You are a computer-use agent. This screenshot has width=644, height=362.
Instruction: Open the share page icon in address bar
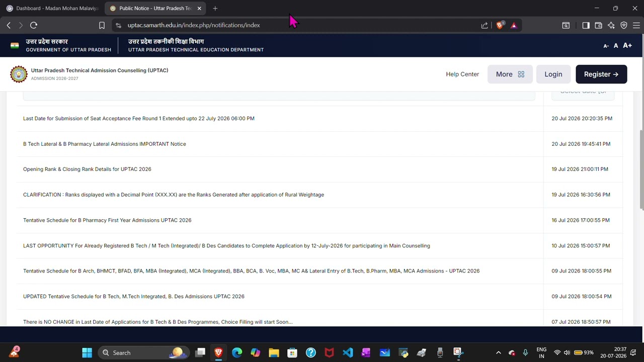coord(485,25)
